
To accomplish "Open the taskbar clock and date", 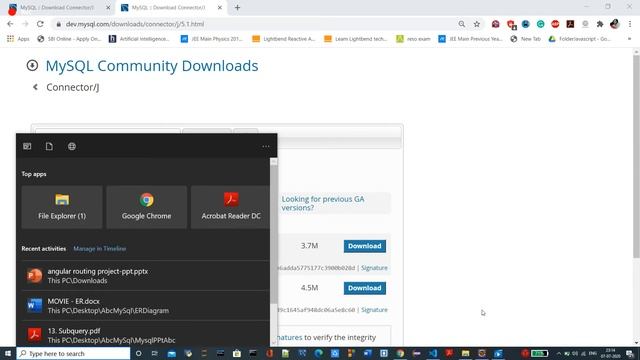I will point(610,353).
